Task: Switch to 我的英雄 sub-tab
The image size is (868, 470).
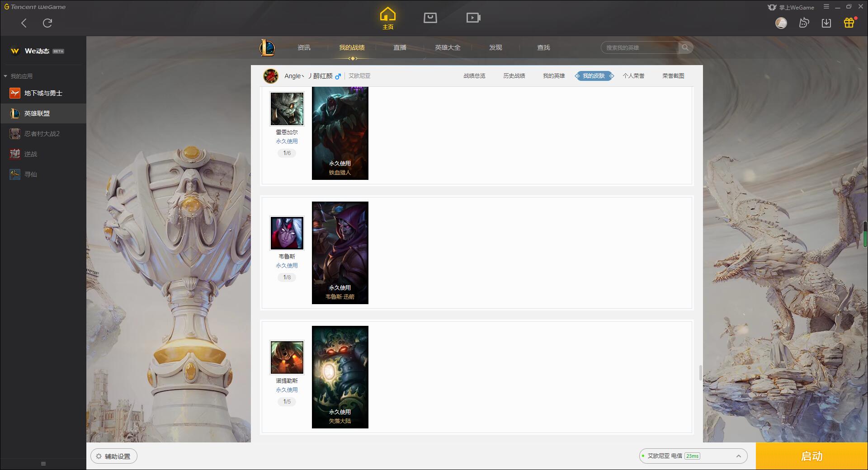Action: coord(554,76)
